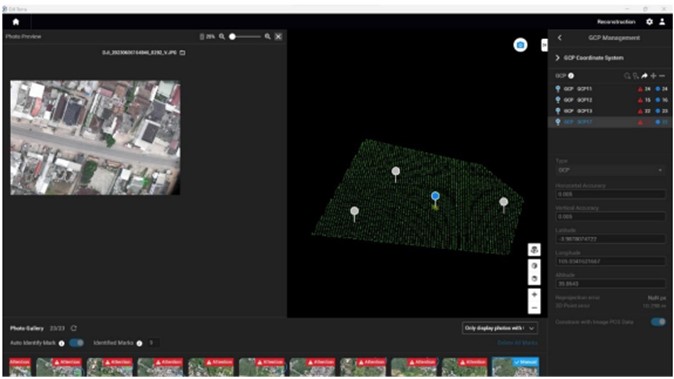Screen dimensions: 674x379
Task: Select GCP11 in the GCP list
Action: pyautogui.click(x=610, y=89)
